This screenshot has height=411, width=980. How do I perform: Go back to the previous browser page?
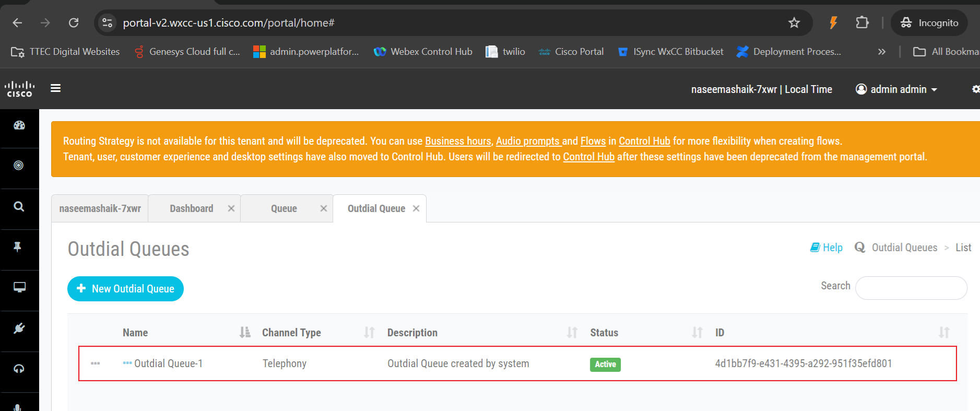pos(17,22)
